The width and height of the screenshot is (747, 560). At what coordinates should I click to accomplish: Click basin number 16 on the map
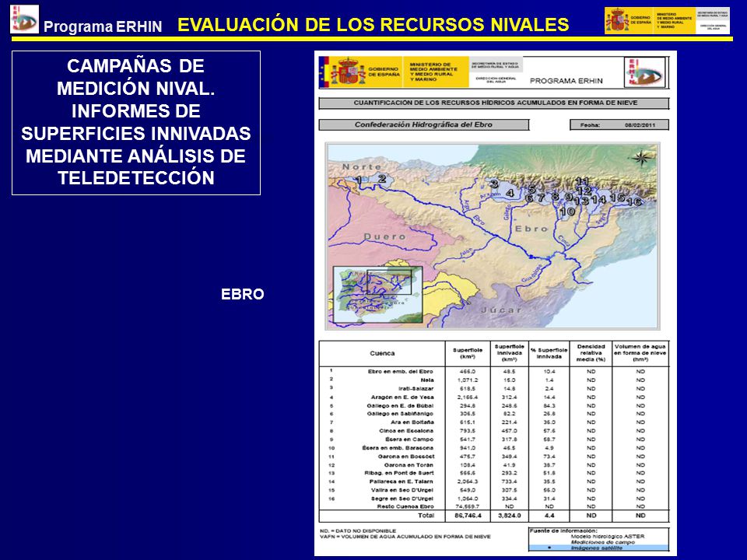pyautogui.click(x=633, y=201)
